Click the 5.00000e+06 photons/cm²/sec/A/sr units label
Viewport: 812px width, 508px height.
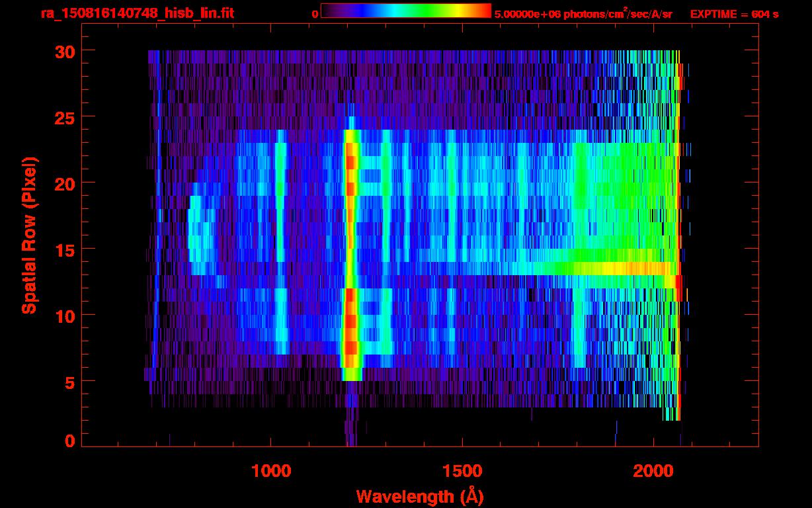583,13
